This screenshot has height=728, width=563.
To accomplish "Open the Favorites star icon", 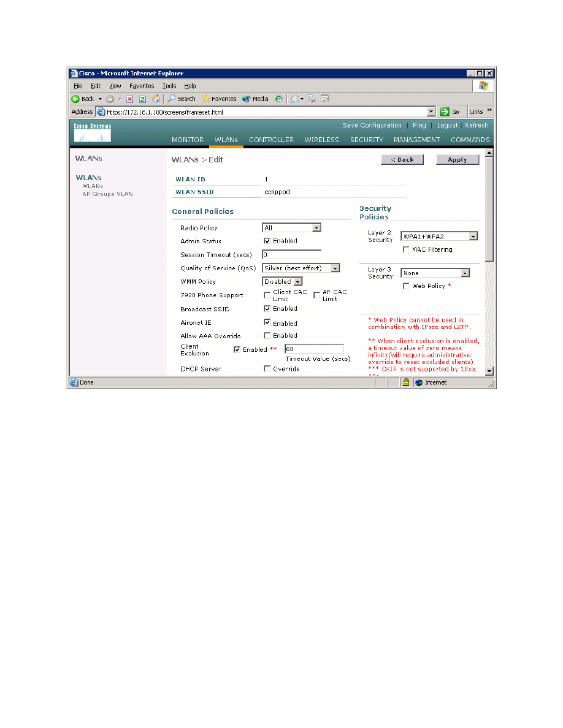I will click(x=207, y=99).
